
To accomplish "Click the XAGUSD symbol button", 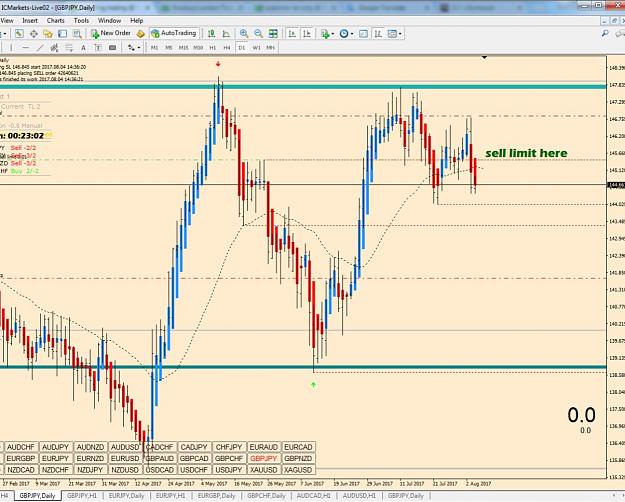I will click(298, 470).
